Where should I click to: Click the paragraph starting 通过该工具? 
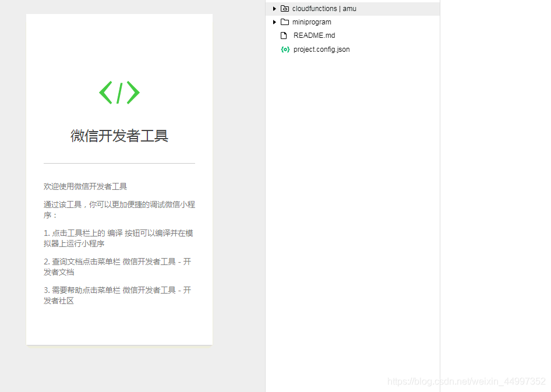[x=119, y=210]
